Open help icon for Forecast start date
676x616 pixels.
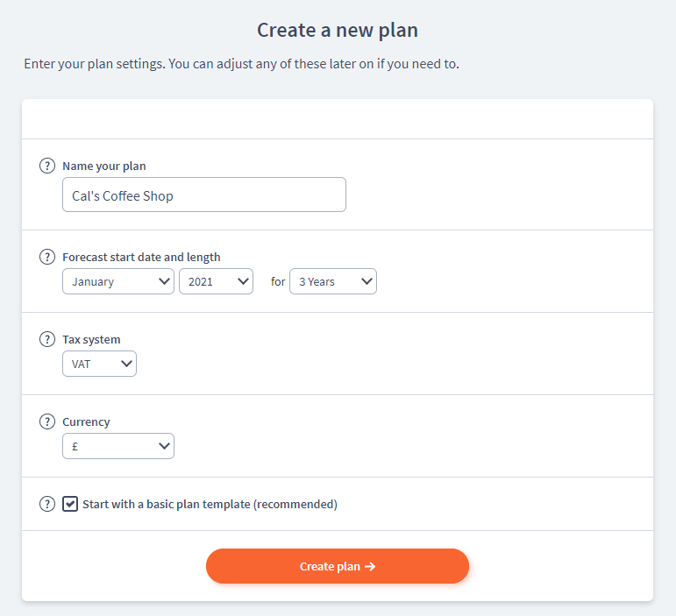[47, 257]
